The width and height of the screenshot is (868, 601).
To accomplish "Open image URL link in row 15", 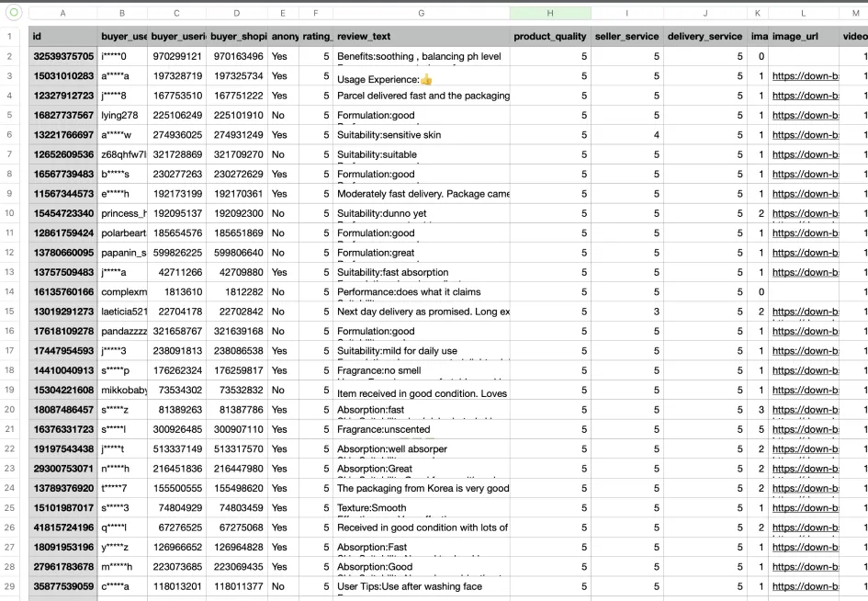I will [805, 312].
